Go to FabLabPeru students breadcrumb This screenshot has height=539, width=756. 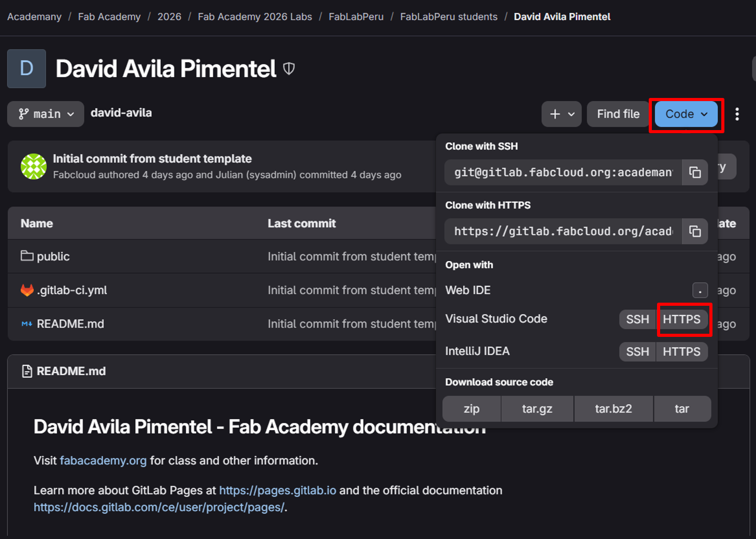tap(448, 17)
